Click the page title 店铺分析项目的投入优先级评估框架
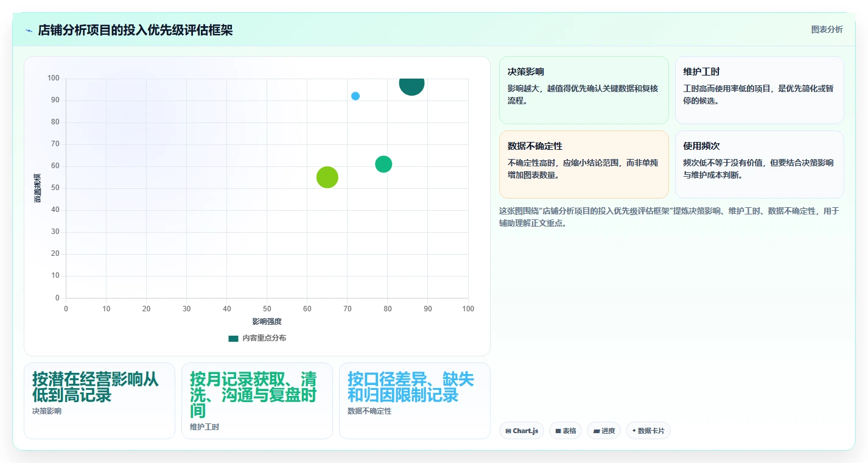This screenshot has width=868, height=463. tap(135, 30)
